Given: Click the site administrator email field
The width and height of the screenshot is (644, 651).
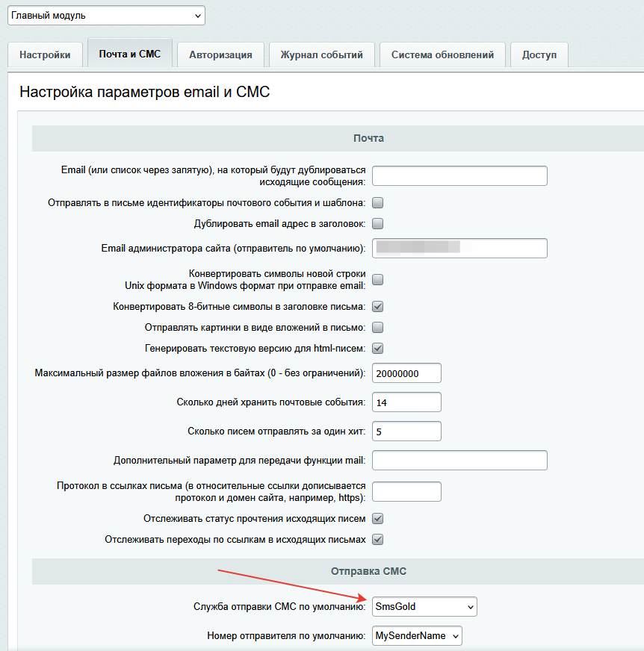Looking at the screenshot, I should pyautogui.click(x=459, y=248).
